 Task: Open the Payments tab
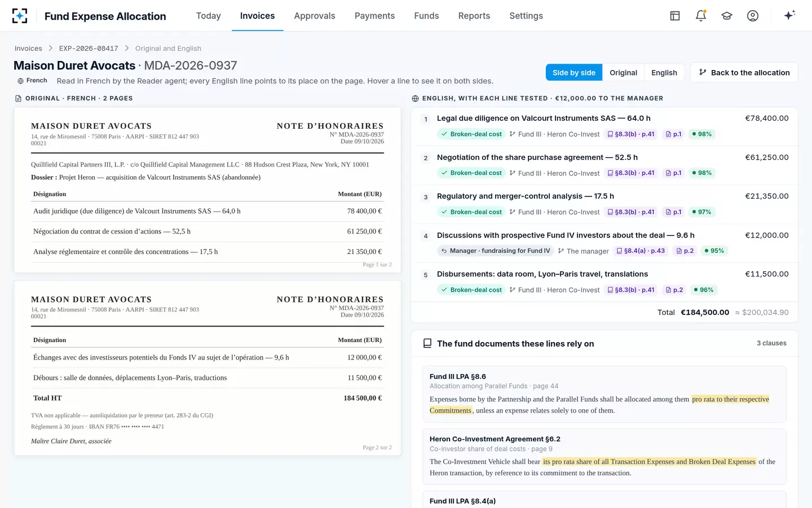[374, 16]
